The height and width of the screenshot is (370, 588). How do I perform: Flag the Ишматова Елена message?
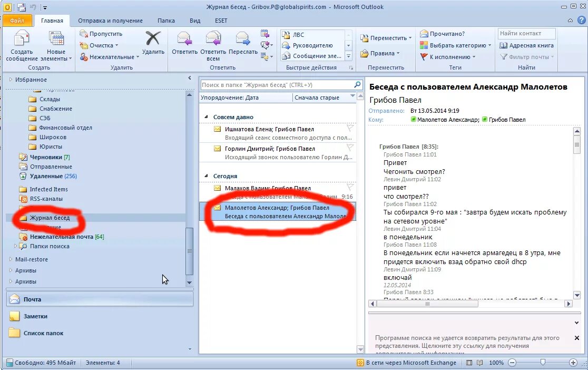point(350,128)
